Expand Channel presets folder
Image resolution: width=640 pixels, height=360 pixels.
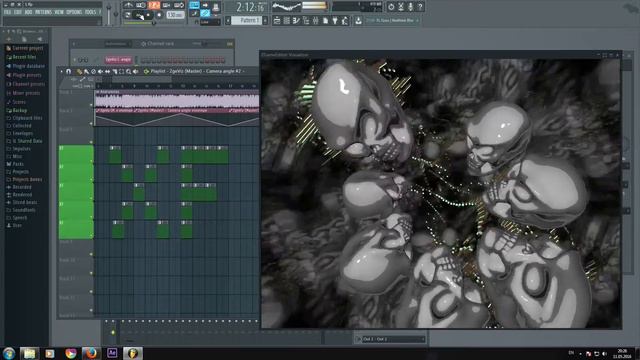click(25, 84)
